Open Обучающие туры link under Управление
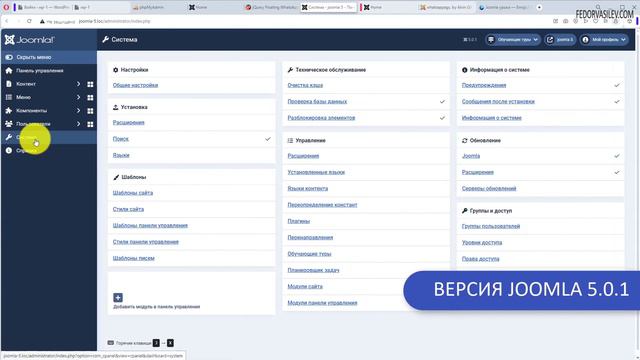Screen dimensions: 640x360 coord(309,254)
